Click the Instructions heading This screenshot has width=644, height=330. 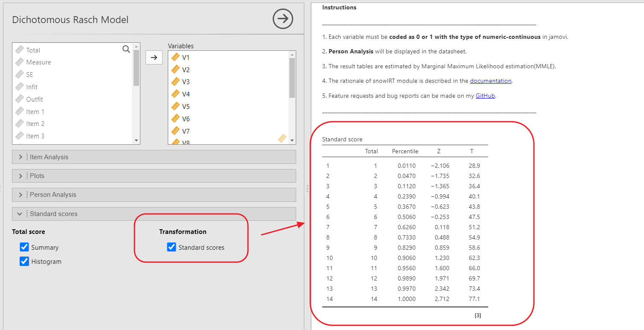pyautogui.click(x=339, y=7)
